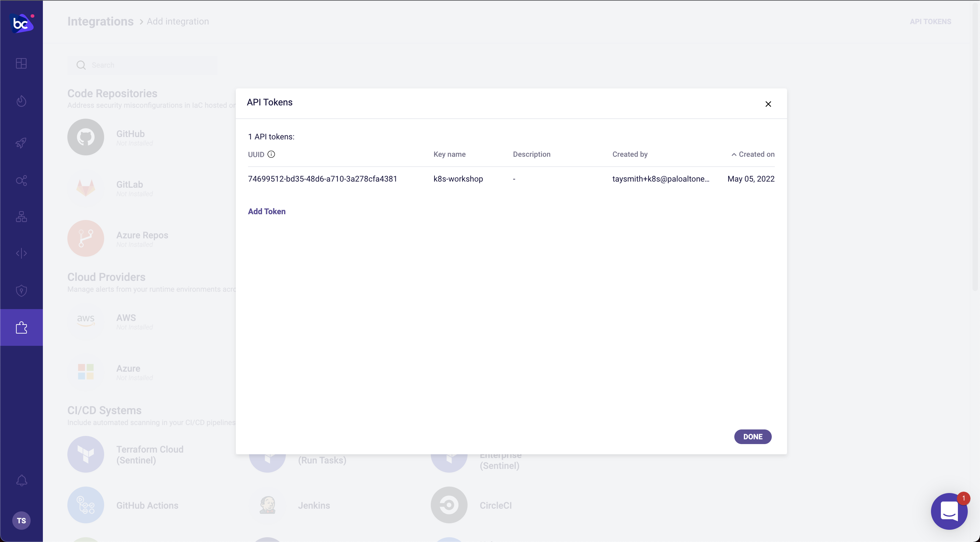Click the GitHub integration icon
The image size is (980, 542).
tap(86, 137)
